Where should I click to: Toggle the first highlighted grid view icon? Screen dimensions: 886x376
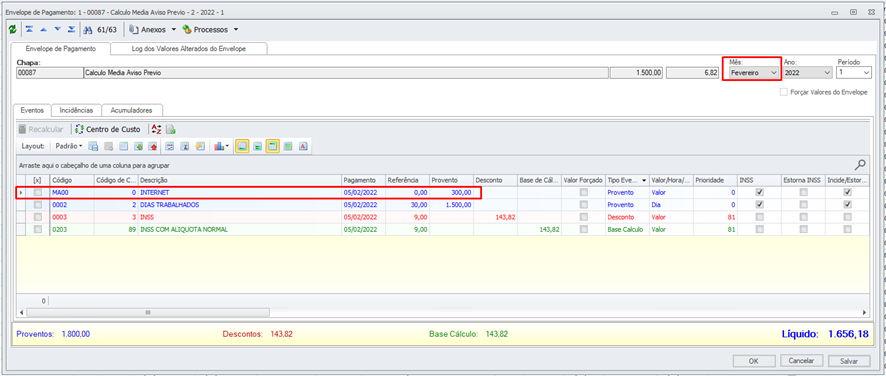pyautogui.click(x=242, y=146)
